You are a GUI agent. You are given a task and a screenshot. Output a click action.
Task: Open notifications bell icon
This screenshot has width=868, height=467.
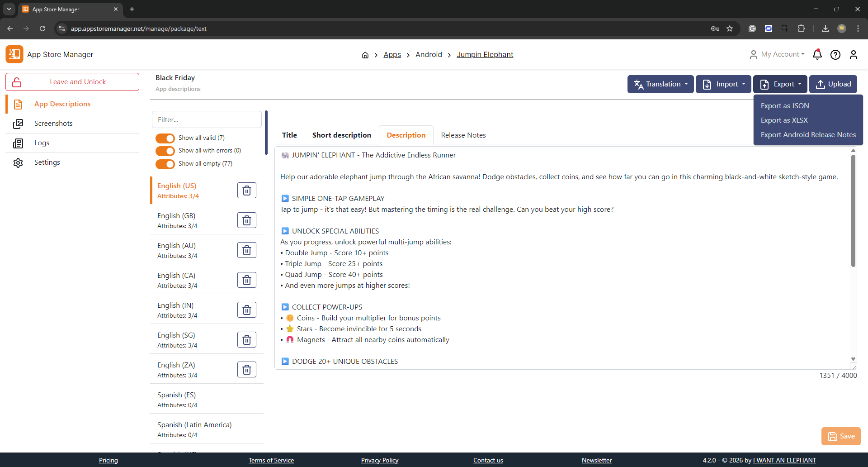tap(817, 55)
